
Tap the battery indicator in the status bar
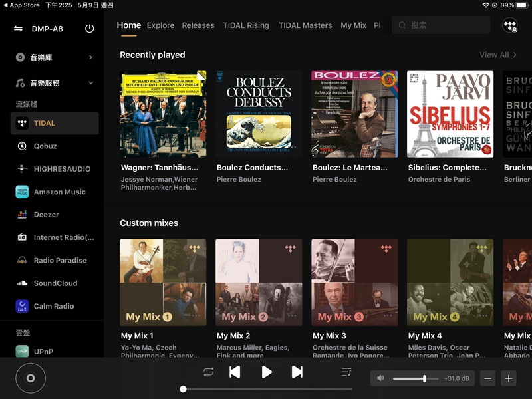521,5
